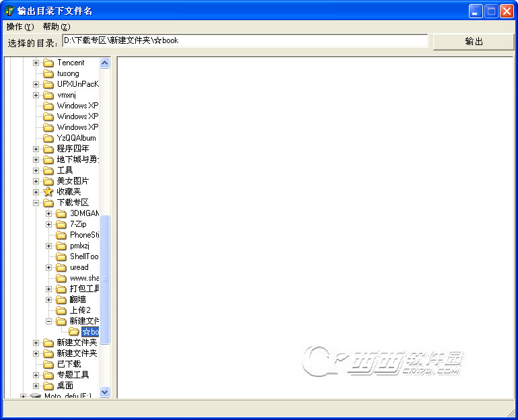Select the 上传2 tree item
Image resolution: width=518 pixels, height=420 pixels.
80,310
